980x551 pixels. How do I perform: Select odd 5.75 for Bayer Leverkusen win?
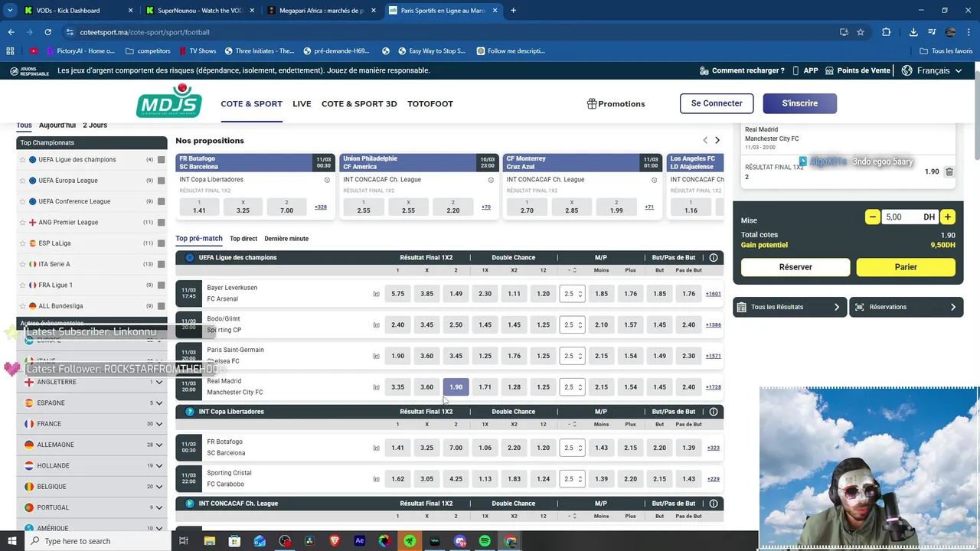397,294
